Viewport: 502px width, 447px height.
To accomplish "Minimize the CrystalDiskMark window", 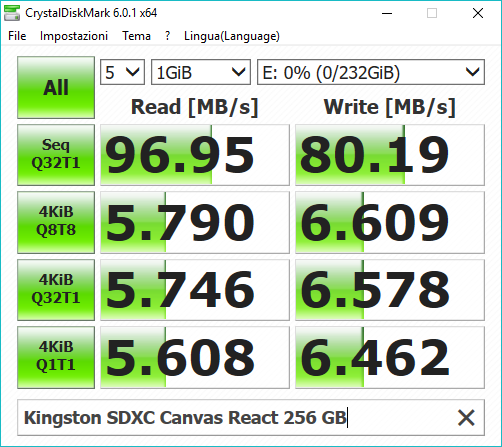I will coord(387,13).
